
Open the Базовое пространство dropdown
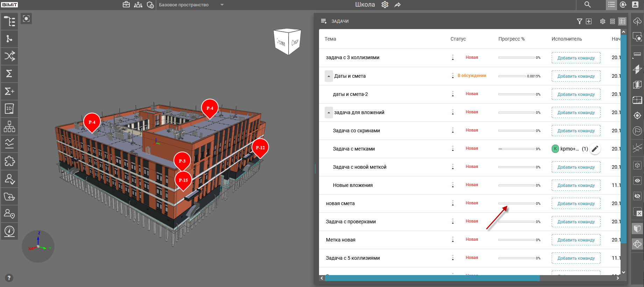[222, 5]
